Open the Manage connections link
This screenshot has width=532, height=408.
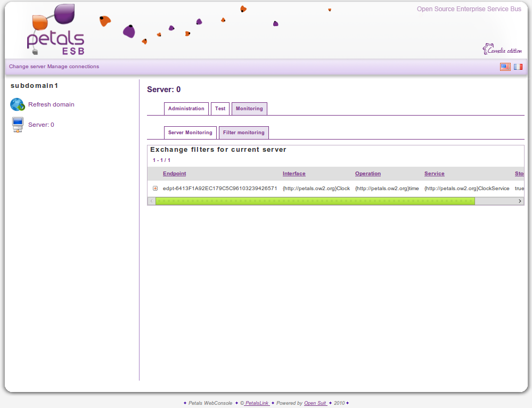coord(73,67)
